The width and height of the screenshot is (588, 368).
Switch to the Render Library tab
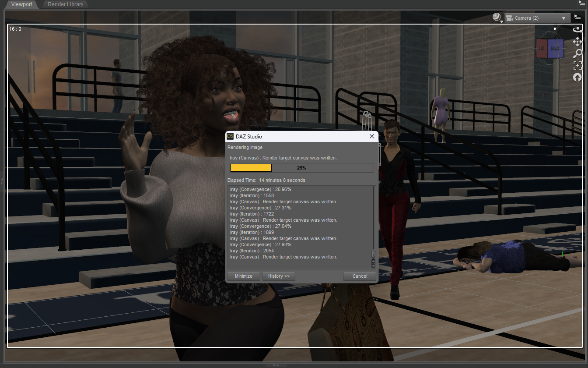66,4
